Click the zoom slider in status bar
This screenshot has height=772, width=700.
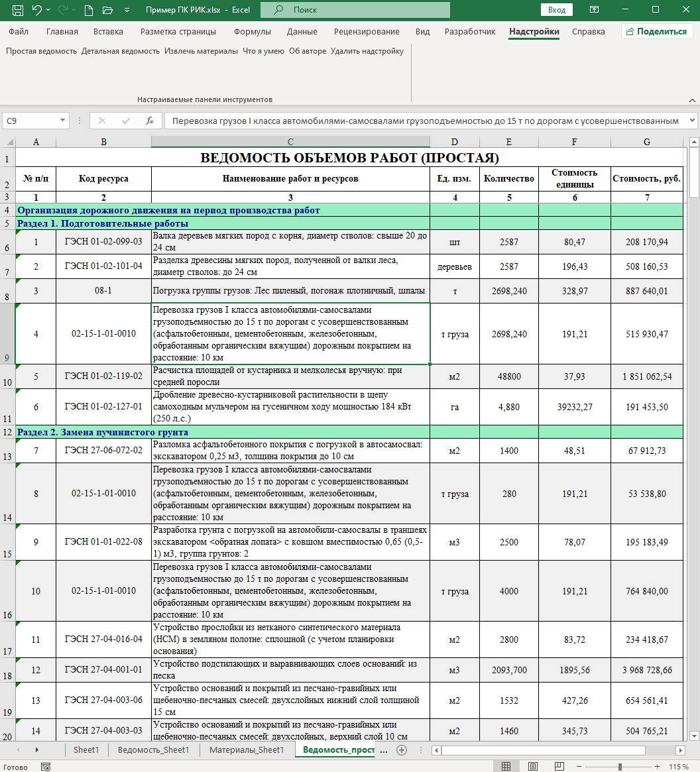(x=620, y=767)
